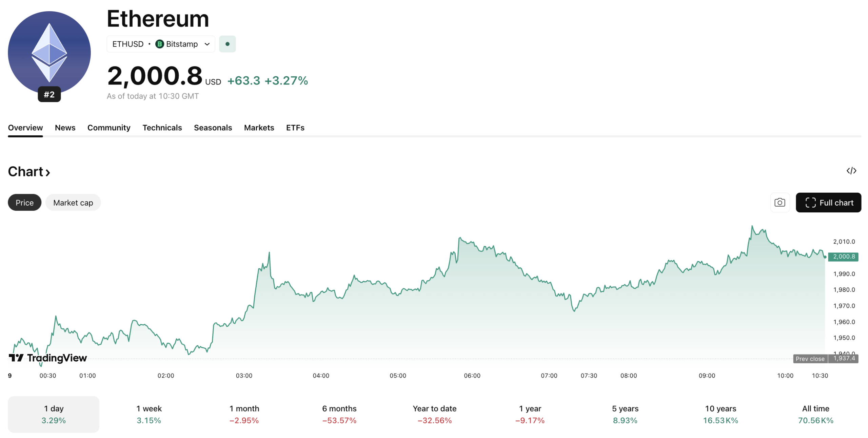Select the 1 year range

[x=530, y=414]
